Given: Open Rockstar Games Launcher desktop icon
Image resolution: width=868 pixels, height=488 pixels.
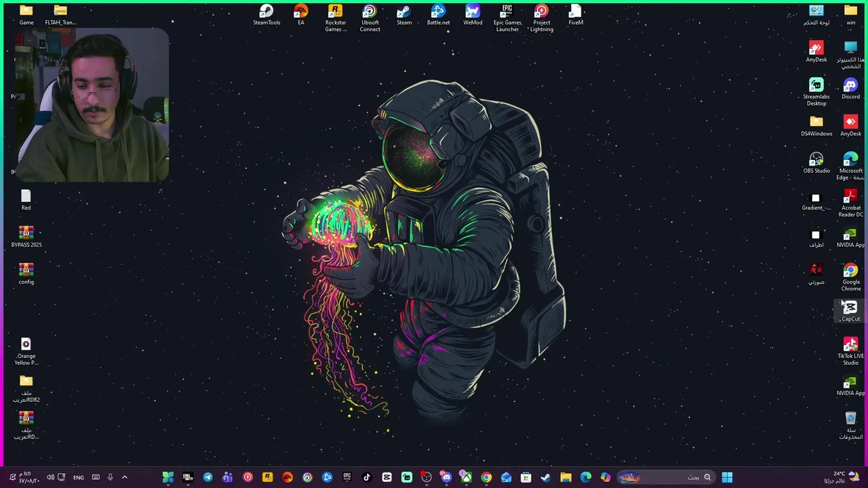Looking at the screenshot, I should pos(336,18).
